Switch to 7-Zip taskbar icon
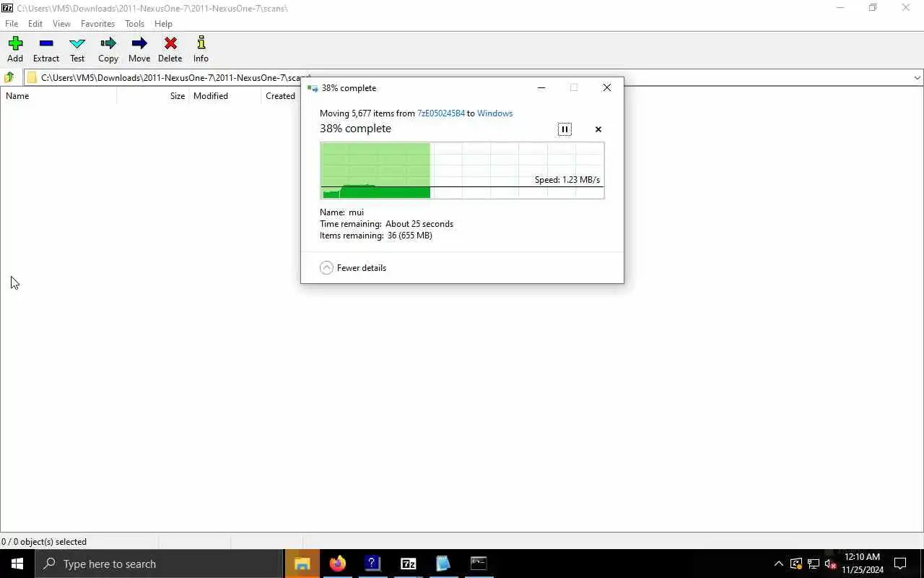The image size is (924, 578). [x=408, y=564]
